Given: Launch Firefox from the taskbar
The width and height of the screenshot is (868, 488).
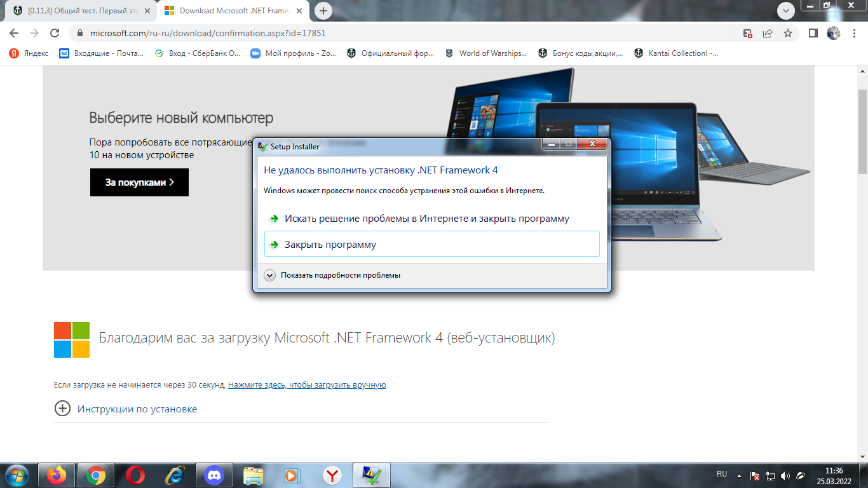Looking at the screenshot, I should click(57, 475).
